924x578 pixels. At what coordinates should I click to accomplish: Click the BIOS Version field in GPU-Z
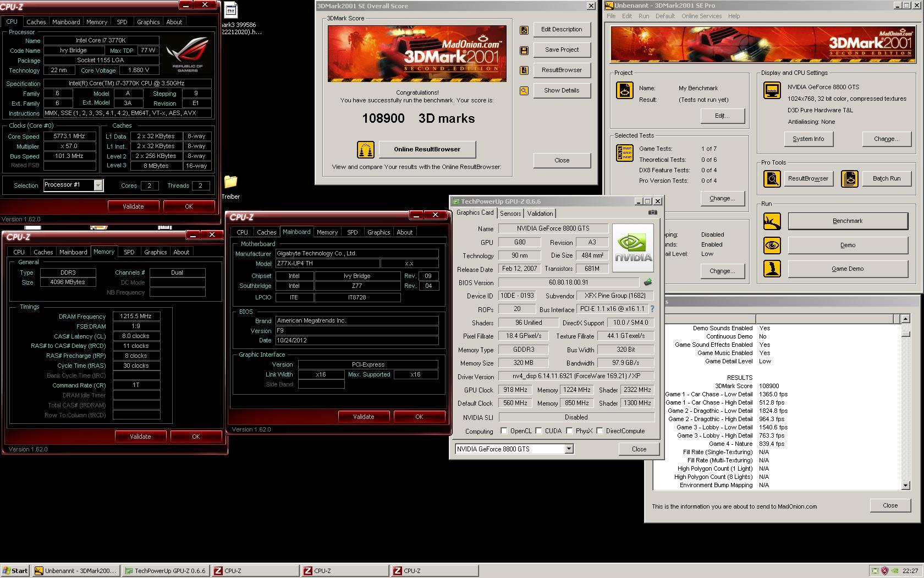pyautogui.click(x=569, y=282)
